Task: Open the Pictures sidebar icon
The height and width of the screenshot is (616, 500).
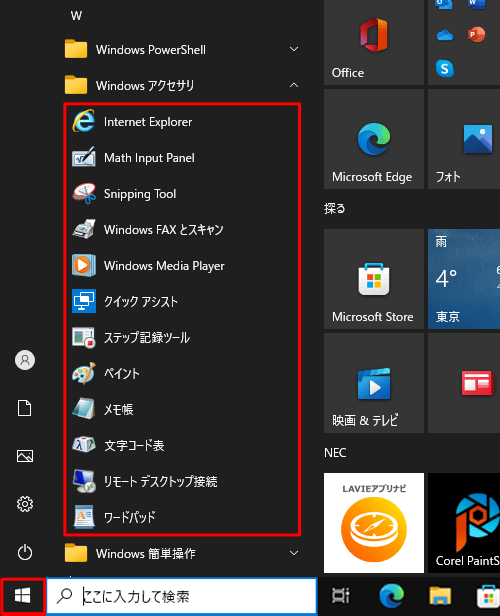Action: coord(25,456)
